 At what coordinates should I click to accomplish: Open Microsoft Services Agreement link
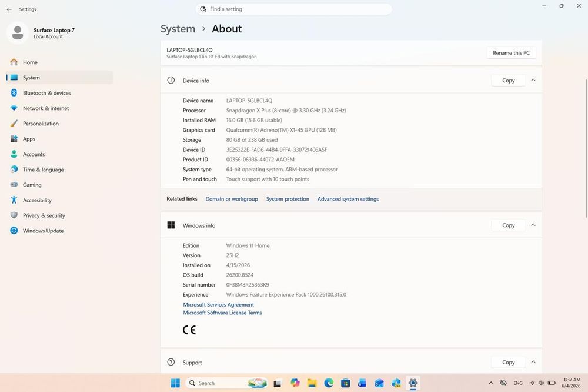(x=218, y=305)
